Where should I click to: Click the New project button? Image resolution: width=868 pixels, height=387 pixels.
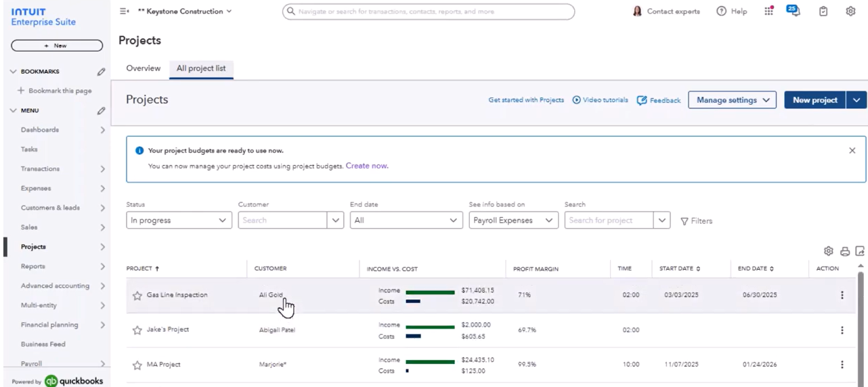tap(815, 100)
